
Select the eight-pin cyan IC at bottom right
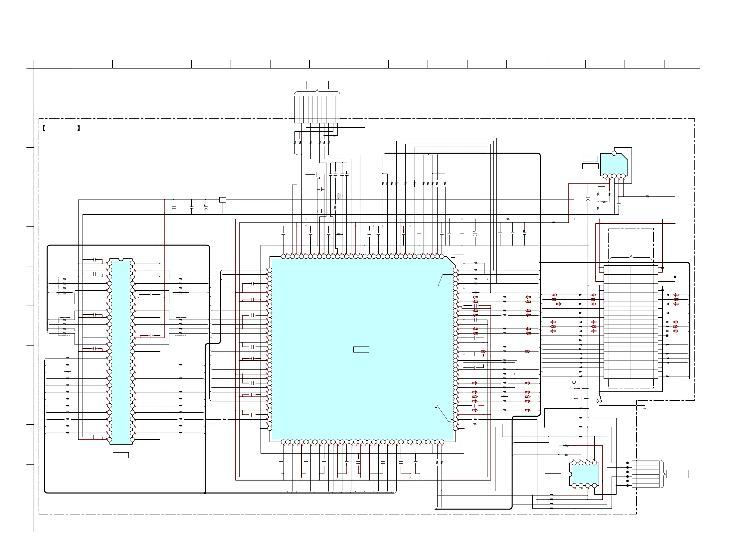coord(584,474)
